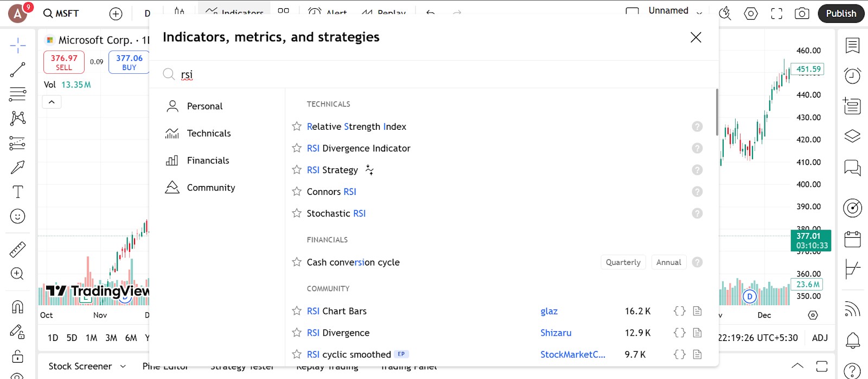
Task: Favorite the Cash conversion cycle metric
Action: (297, 262)
